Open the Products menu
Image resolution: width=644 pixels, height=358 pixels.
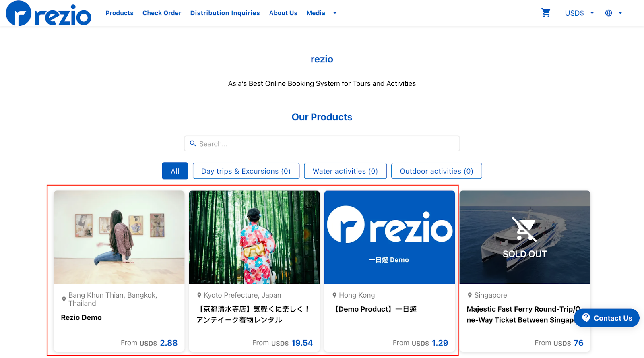click(120, 13)
